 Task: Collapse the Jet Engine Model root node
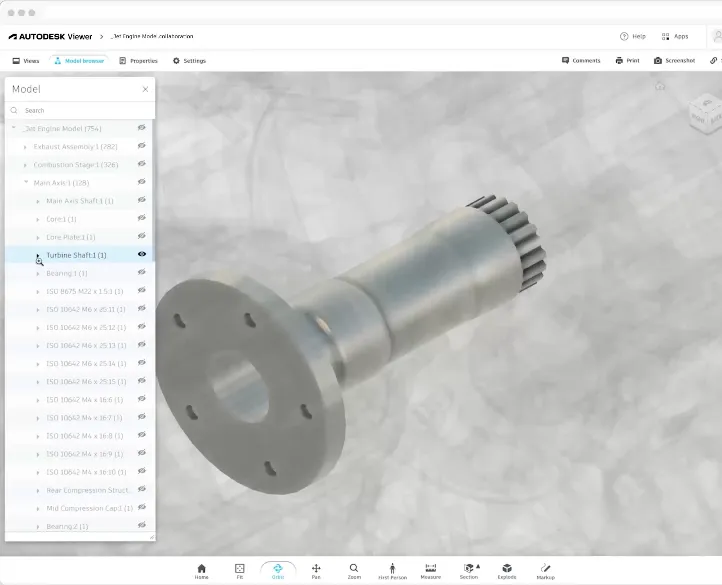(x=14, y=128)
